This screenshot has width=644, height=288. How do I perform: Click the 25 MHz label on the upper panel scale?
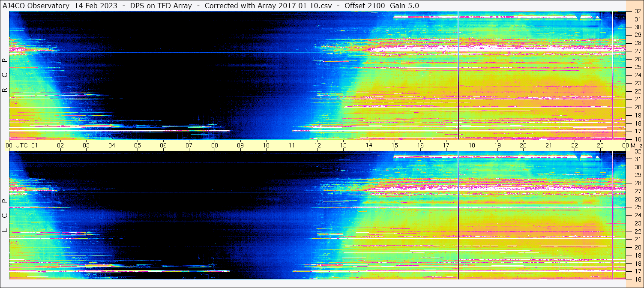[x=637, y=67]
